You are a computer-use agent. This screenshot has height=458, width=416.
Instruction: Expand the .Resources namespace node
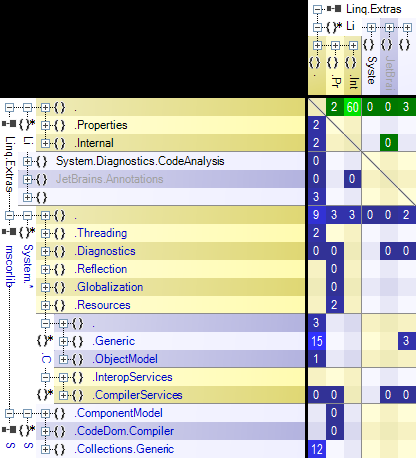click(45, 305)
